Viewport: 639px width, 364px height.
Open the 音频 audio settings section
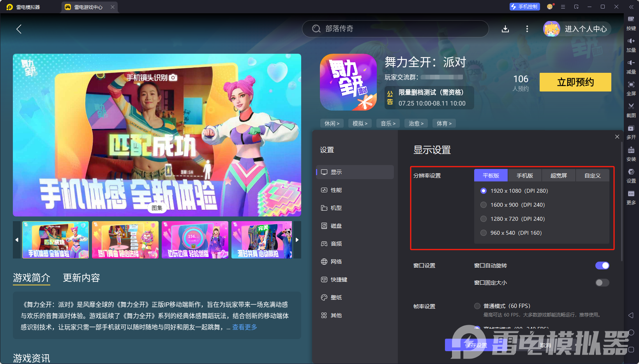click(x=337, y=243)
